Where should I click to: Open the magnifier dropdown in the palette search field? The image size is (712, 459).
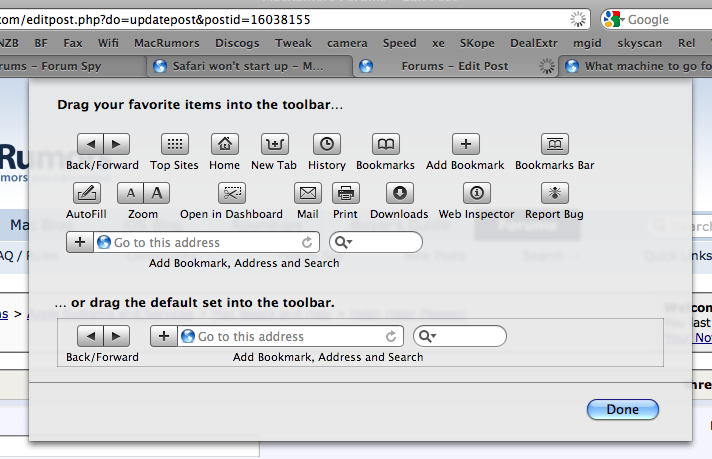click(343, 242)
